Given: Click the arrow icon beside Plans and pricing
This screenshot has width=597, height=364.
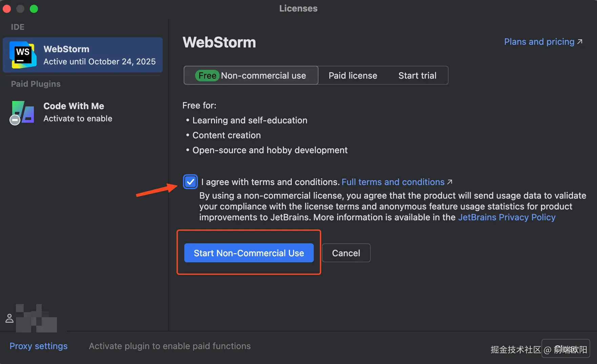Looking at the screenshot, I should [x=580, y=42].
